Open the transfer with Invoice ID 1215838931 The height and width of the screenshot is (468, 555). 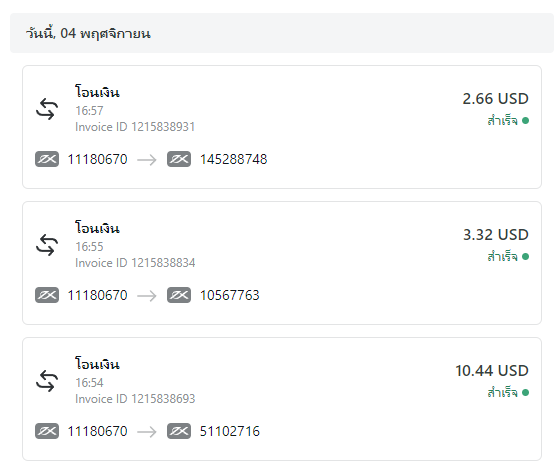[282, 127]
